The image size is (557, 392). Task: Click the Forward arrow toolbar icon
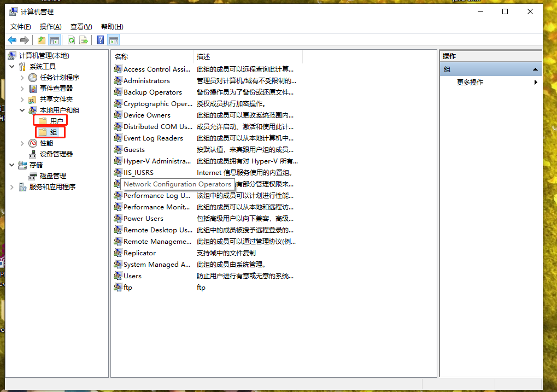[x=25, y=40]
